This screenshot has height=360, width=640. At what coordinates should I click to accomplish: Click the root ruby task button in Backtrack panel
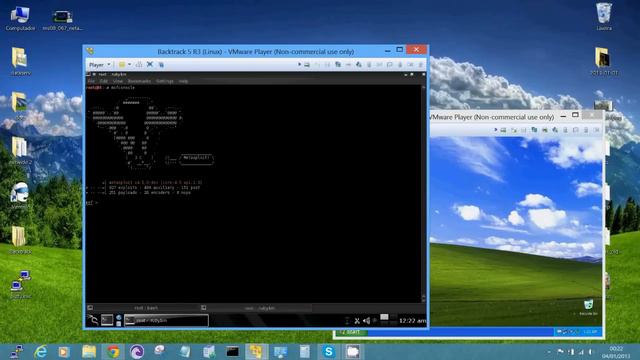coord(167,320)
